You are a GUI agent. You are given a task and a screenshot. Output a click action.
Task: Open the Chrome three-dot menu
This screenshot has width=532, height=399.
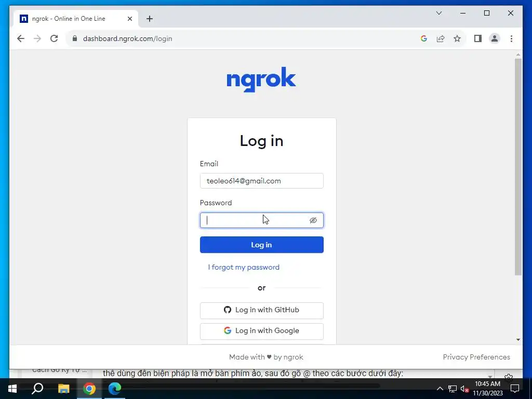click(511, 38)
